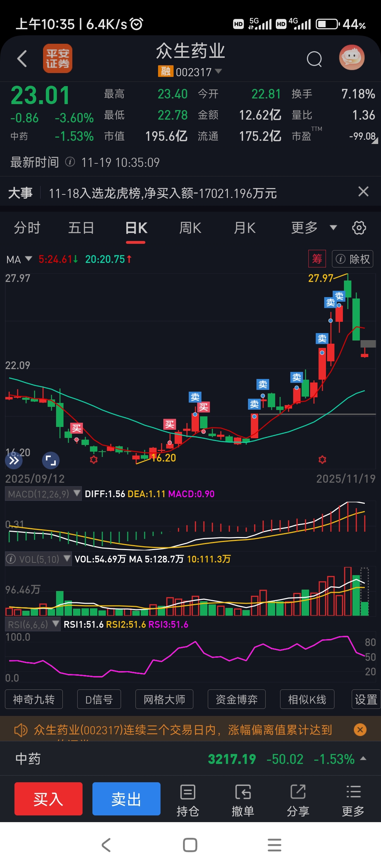Image resolution: width=381 pixels, height=868 pixels.
Task: Tap the speaker announcement icon
Action: point(20,730)
